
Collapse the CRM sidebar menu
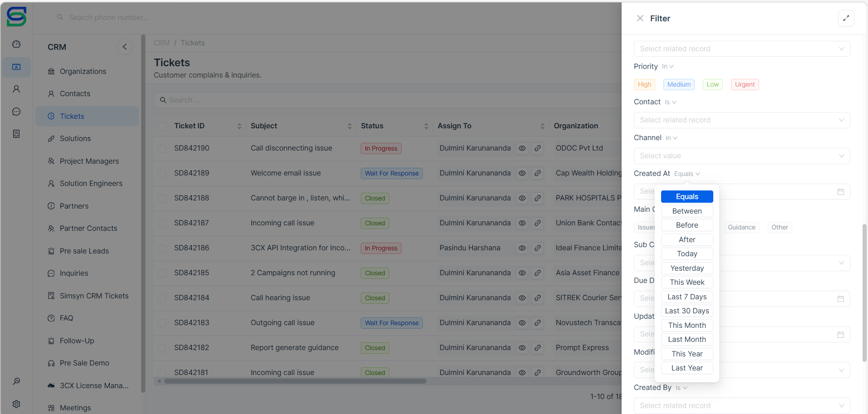(125, 47)
